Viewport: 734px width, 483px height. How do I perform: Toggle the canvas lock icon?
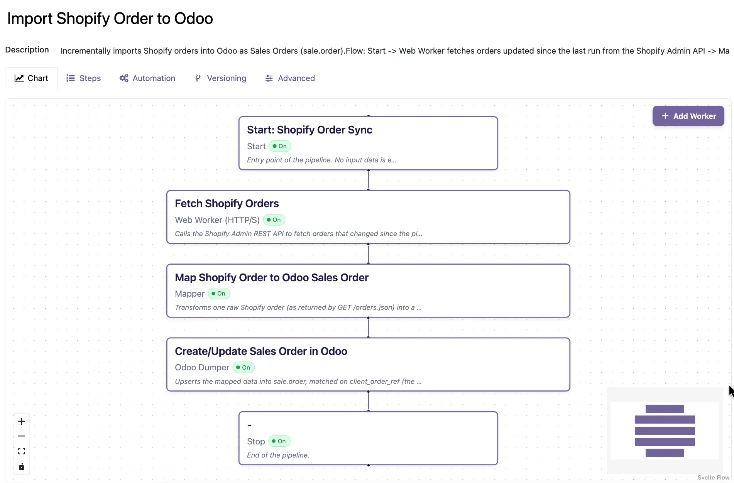click(x=21, y=467)
